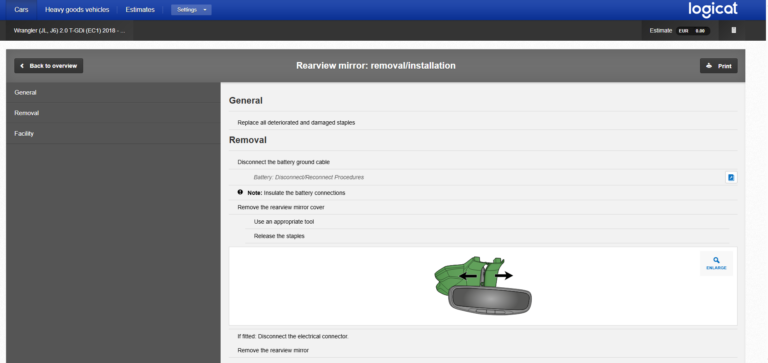Switch to Estimates tab

(140, 10)
